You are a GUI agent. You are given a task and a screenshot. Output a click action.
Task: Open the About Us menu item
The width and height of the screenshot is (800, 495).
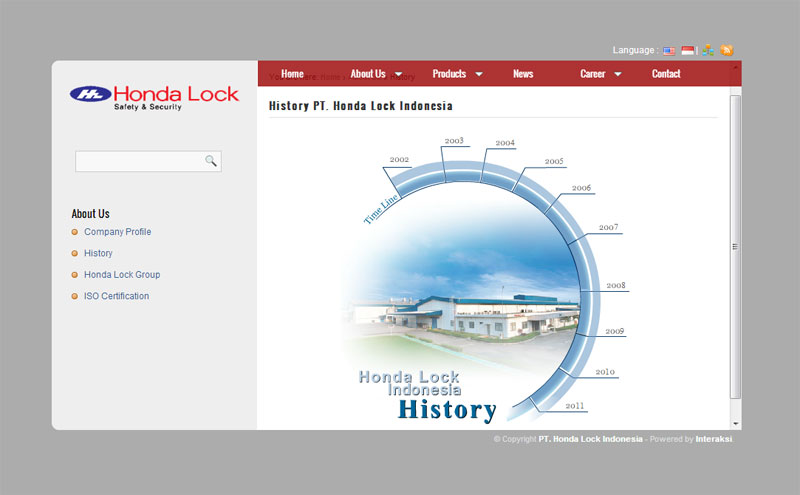click(x=368, y=74)
